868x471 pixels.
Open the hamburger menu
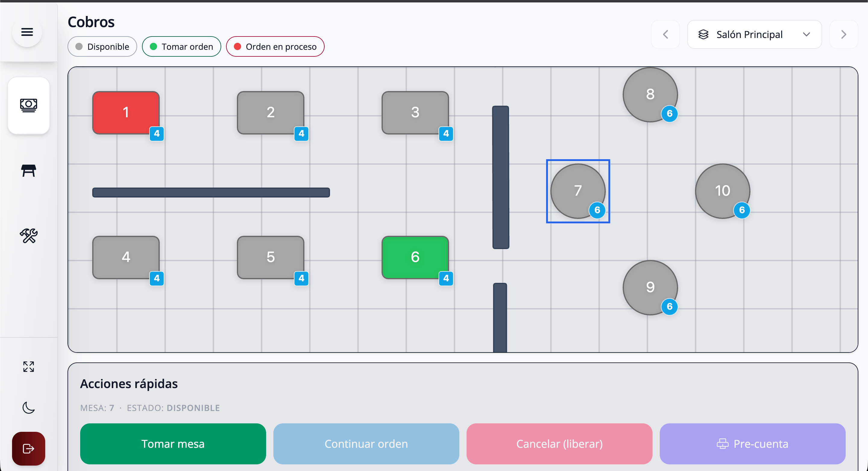27,32
